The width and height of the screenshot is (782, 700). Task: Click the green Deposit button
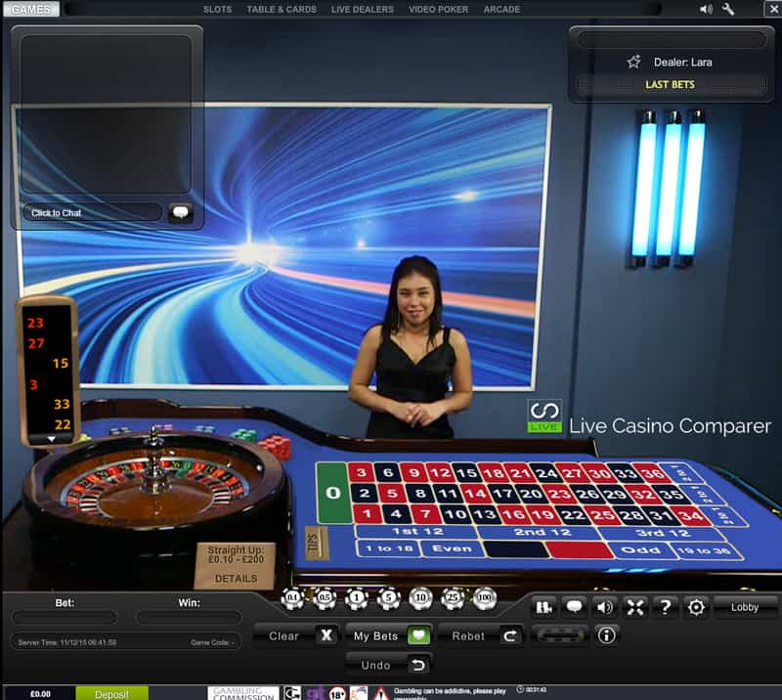point(111,694)
